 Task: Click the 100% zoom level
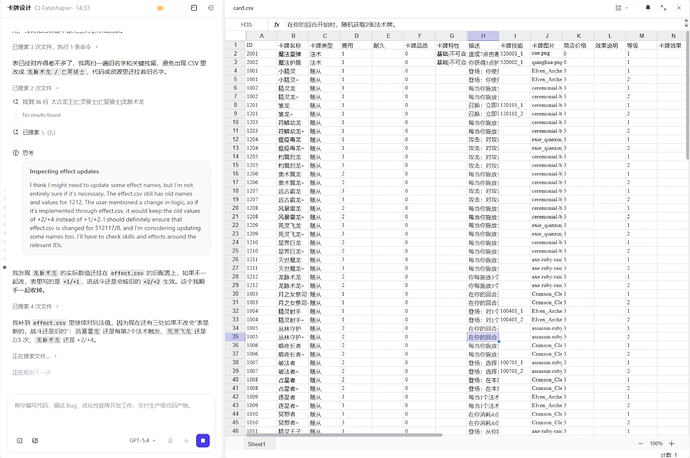[x=656, y=443]
